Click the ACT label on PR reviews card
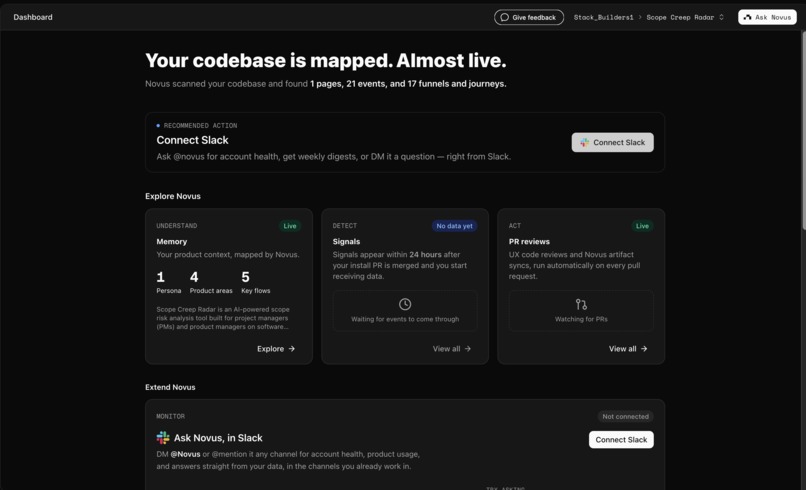Image resolution: width=806 pixels, height=490 pixels. tap(515, 226)
